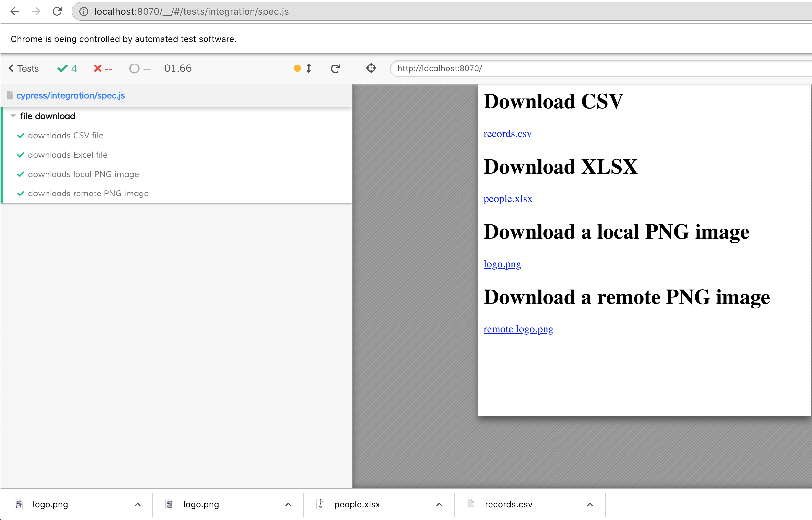812x520 pixels.
Task: Open the selector playground crosshair icon
Action: (371, 68)
